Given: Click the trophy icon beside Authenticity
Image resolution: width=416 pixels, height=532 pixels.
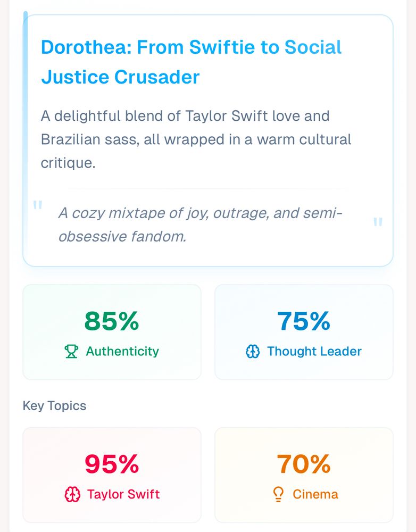Looking at the screenshot, I should pyautogui.click(x=71, y=351).
